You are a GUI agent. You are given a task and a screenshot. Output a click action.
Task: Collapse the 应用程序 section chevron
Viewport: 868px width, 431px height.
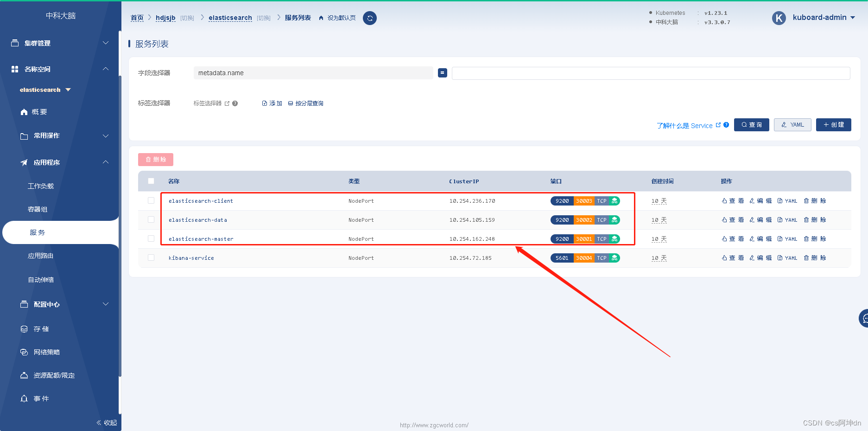pos(106,162)
